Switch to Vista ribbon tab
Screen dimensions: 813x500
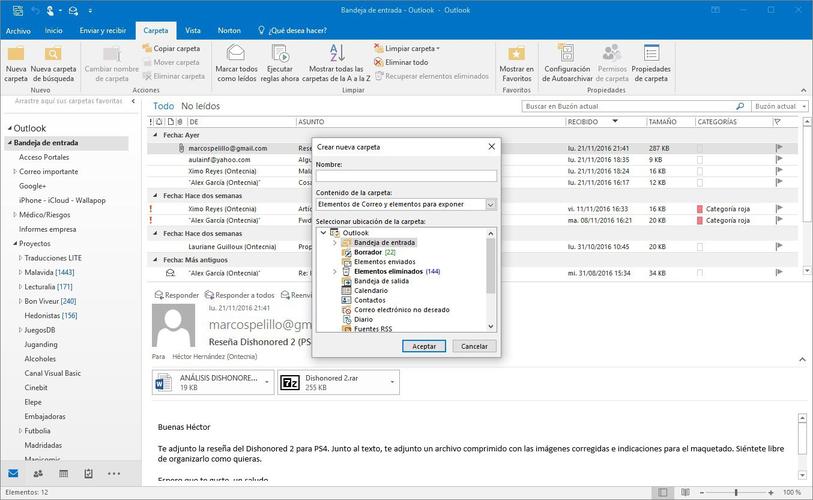[192, 31]
